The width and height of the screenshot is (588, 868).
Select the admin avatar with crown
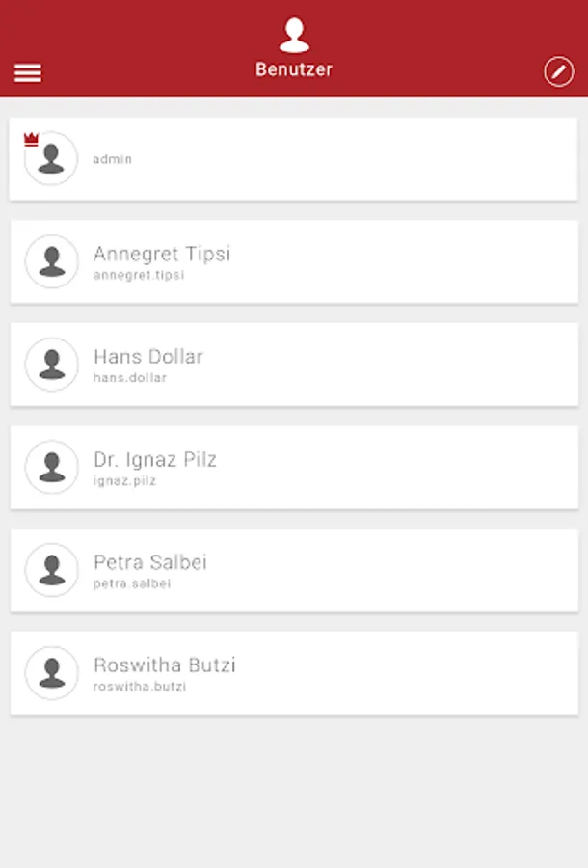point(51,158)
